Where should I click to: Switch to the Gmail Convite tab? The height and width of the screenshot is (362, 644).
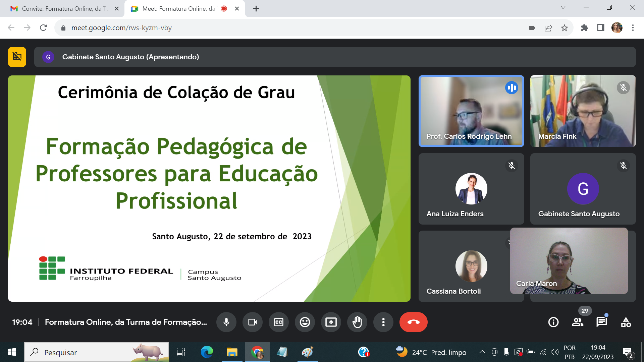[x=62, y=9]
